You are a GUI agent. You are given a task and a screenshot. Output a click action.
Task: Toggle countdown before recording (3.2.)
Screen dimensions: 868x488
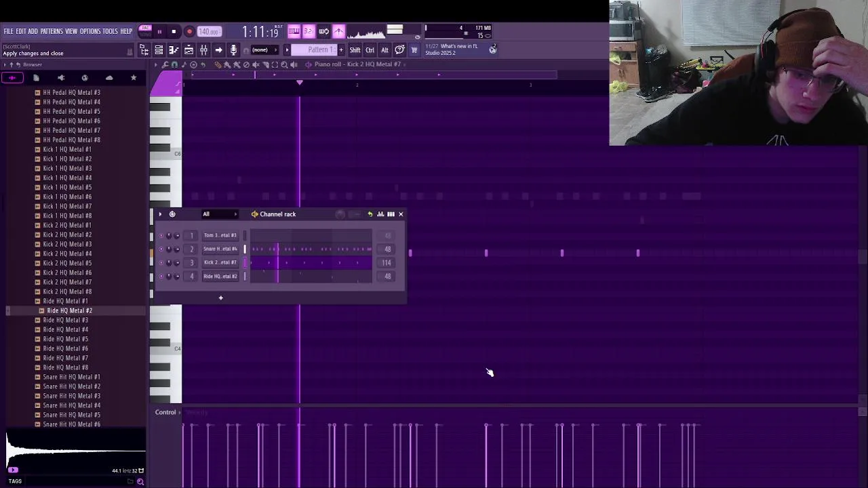pyautogui.click(x=309, y=31)
